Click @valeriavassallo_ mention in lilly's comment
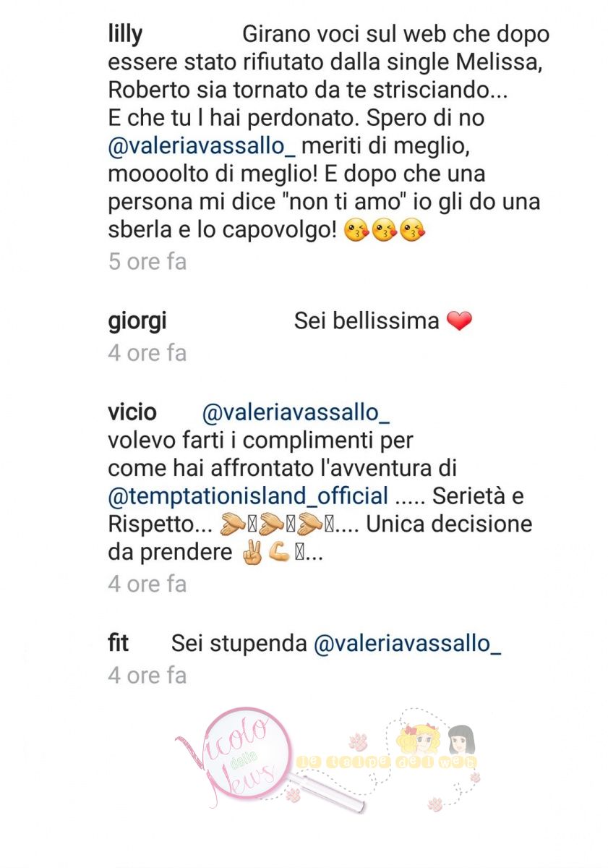608x868 pixels. [x=200, y=144]
